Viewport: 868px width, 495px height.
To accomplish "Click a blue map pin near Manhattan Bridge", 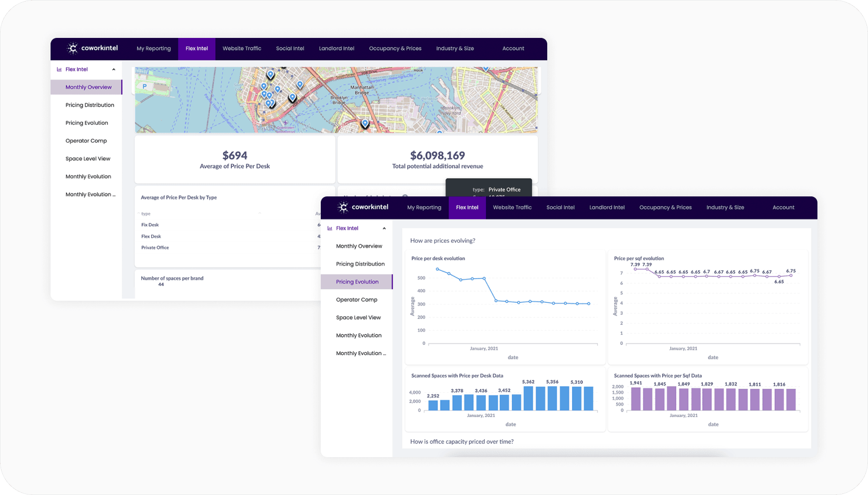I will tap(364, 123).
